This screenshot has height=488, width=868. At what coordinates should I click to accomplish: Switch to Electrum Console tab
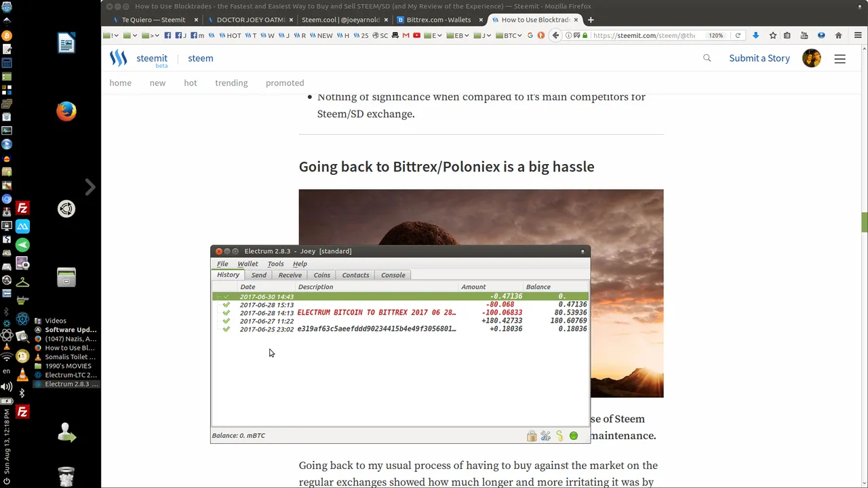tap(393, 275)
